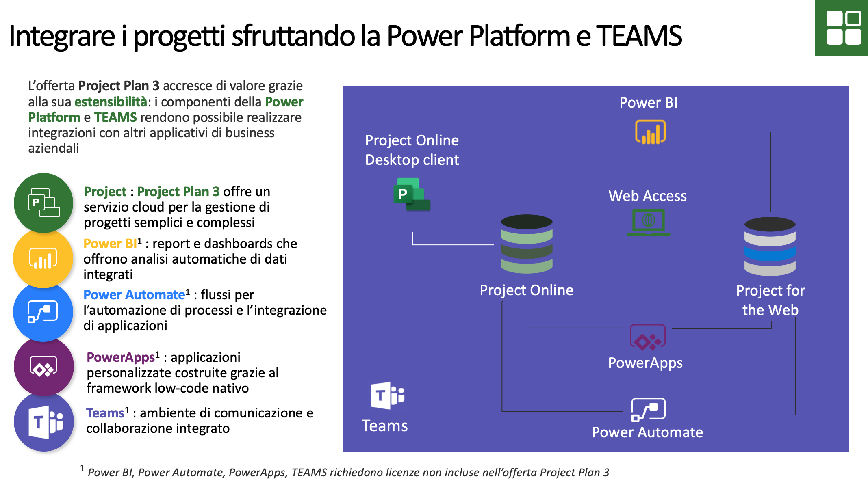Click the footnote about licenze non incluse

click(x=345, y=472)
